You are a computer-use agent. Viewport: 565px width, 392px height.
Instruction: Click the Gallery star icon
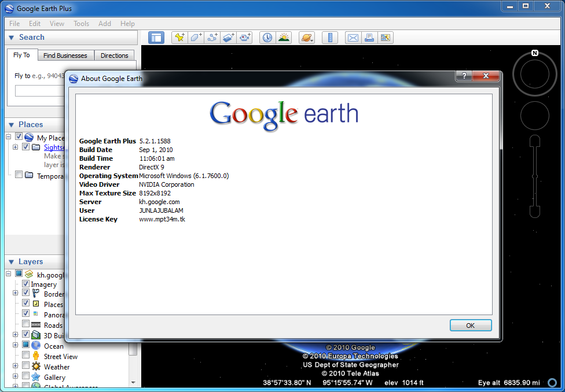[x=36, y=377]
